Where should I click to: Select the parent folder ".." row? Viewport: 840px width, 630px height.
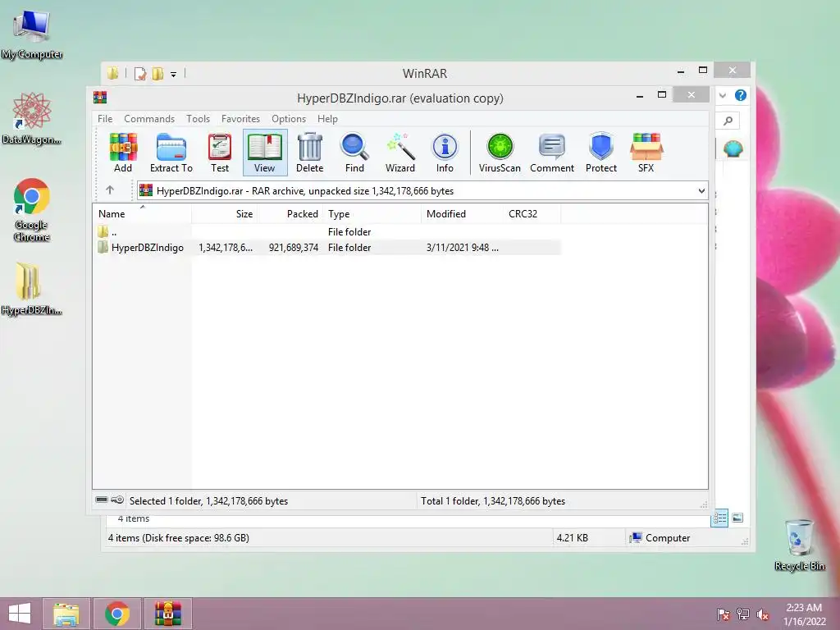tap(326, 231)
